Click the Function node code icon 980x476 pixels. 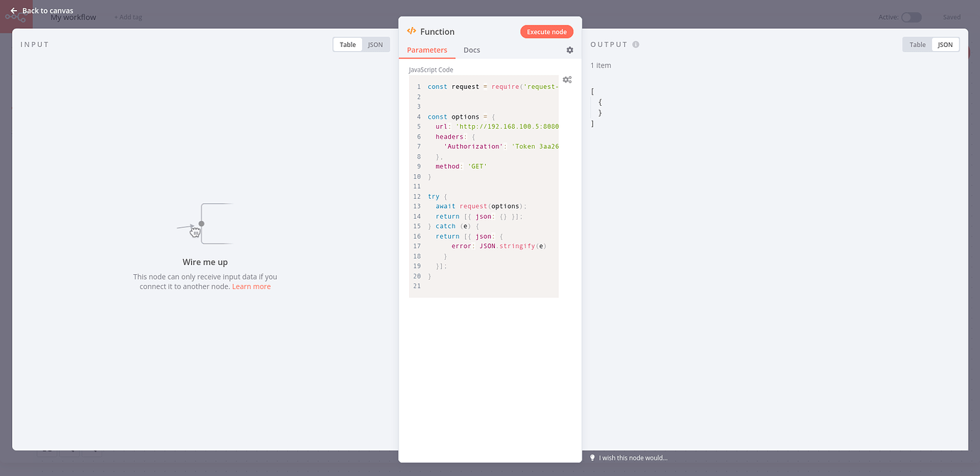pos(411,31)
